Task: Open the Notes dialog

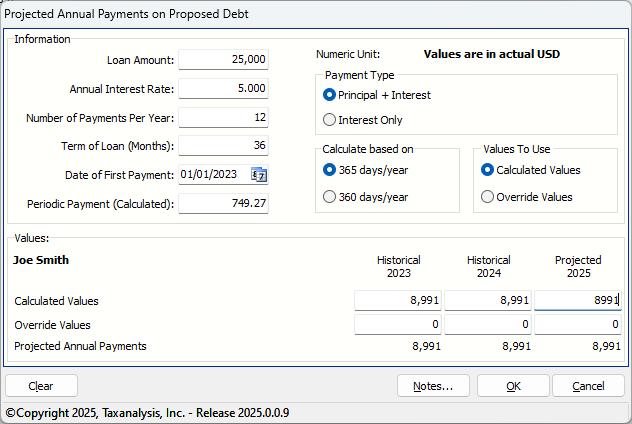Action: (433, 386)
